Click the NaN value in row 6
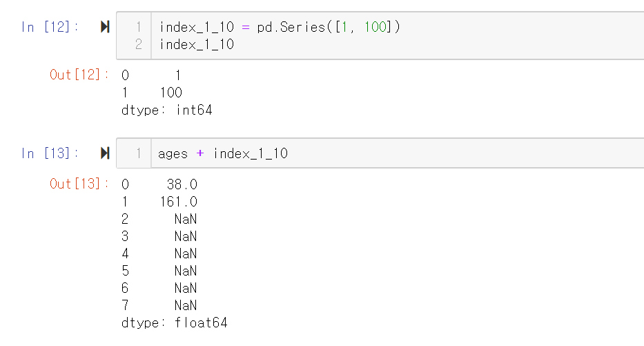Screen dimensions: 644x346 pos(186,288)
